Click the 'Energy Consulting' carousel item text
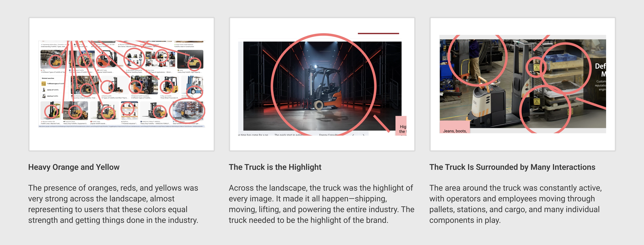 [x=329, y=135]
